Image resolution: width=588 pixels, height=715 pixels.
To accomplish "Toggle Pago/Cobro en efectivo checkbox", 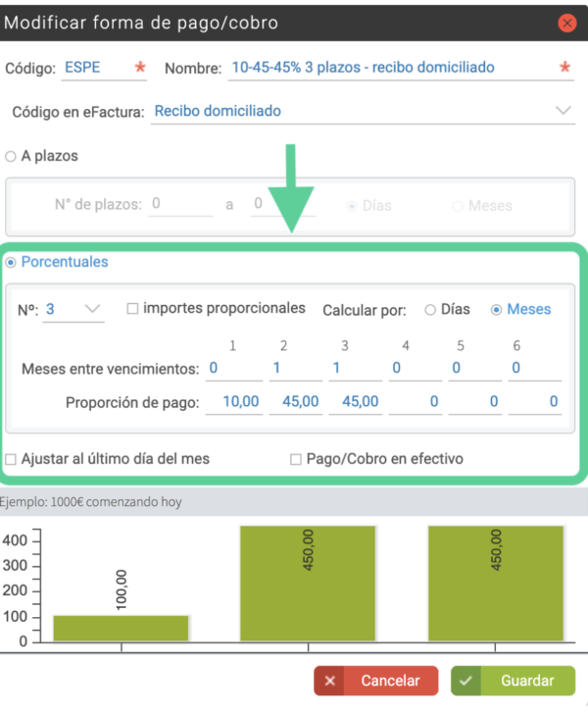I will (x=296, y=458).
